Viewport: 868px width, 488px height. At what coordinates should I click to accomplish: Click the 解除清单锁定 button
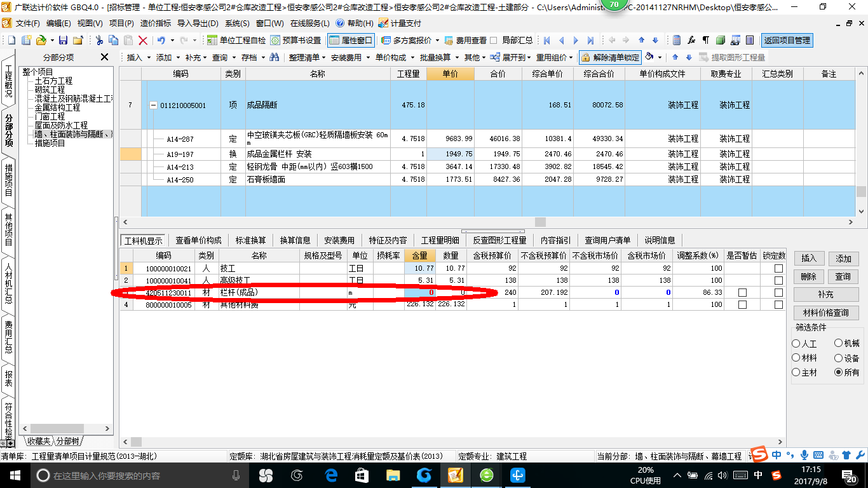(611, 57)
